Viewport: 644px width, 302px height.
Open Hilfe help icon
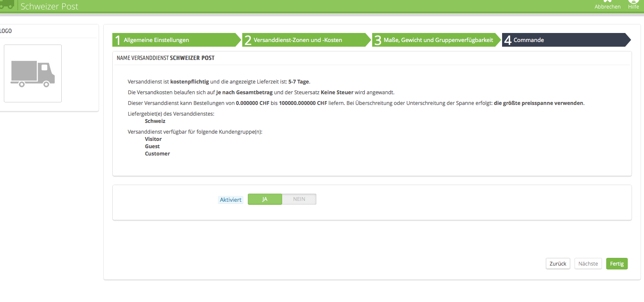point(633,2)
